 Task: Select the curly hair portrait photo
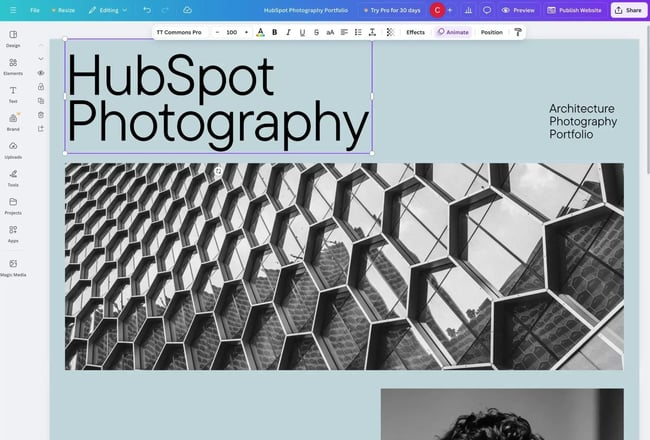tap(502, 414)
